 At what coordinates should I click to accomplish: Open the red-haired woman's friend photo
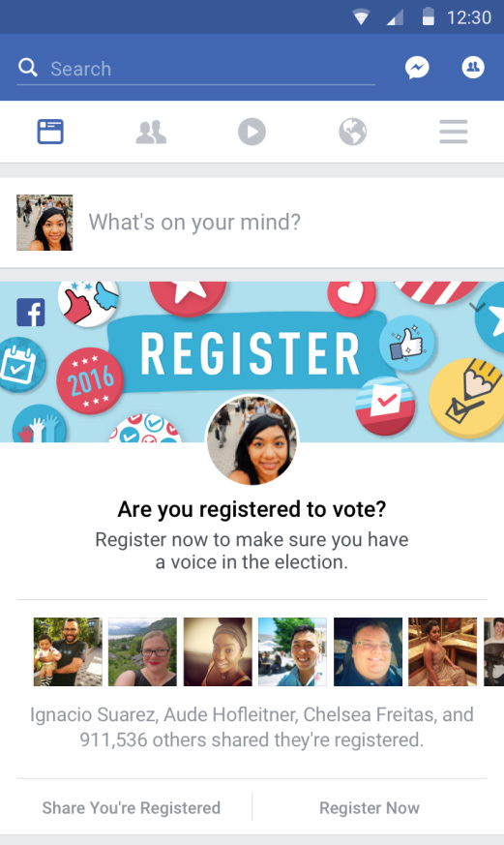pos(143,651)
